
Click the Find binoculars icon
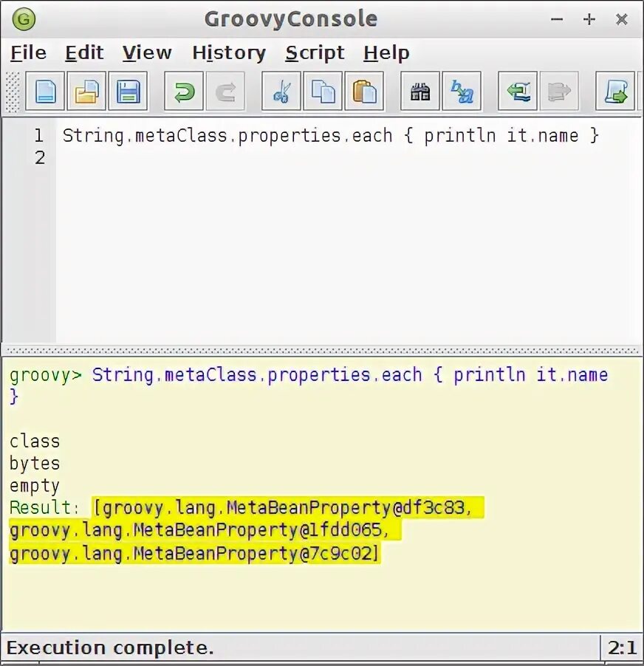coord(420,92)
